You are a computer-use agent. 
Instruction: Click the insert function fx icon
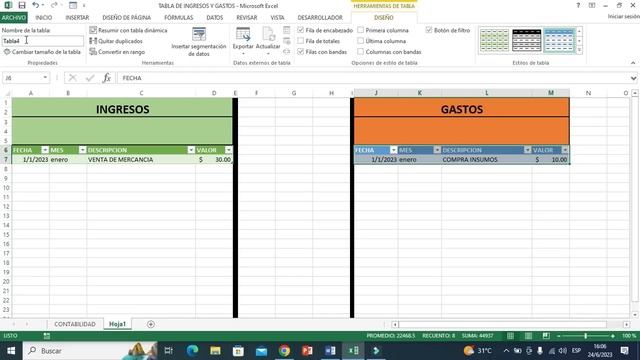tap(107, 78)
